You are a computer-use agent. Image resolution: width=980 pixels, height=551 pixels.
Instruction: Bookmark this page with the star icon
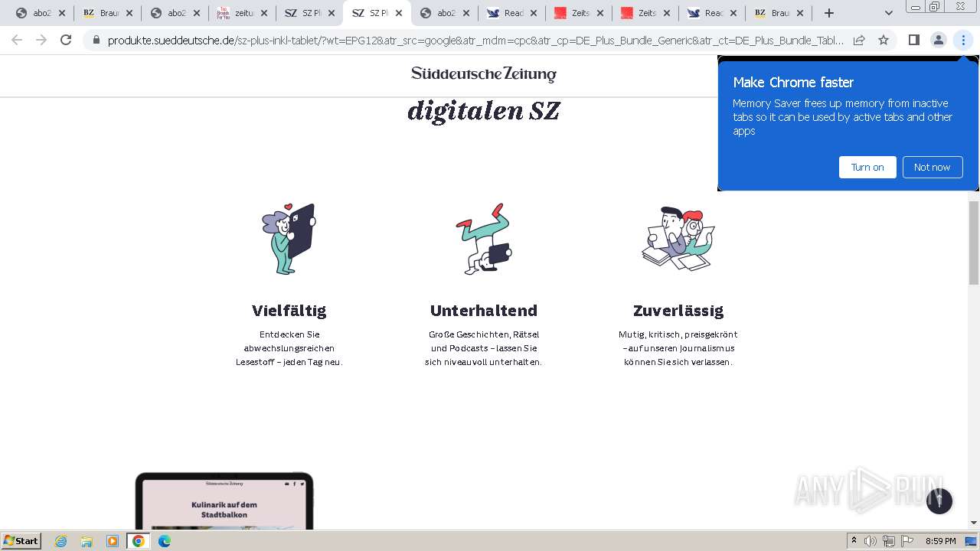click(x=884, y=40)
